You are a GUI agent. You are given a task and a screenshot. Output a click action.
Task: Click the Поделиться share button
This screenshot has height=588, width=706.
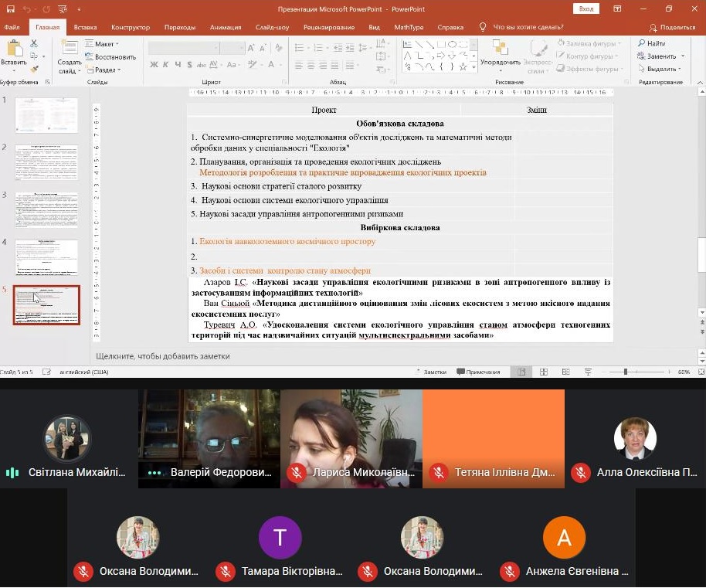click(x=672, y=27)
